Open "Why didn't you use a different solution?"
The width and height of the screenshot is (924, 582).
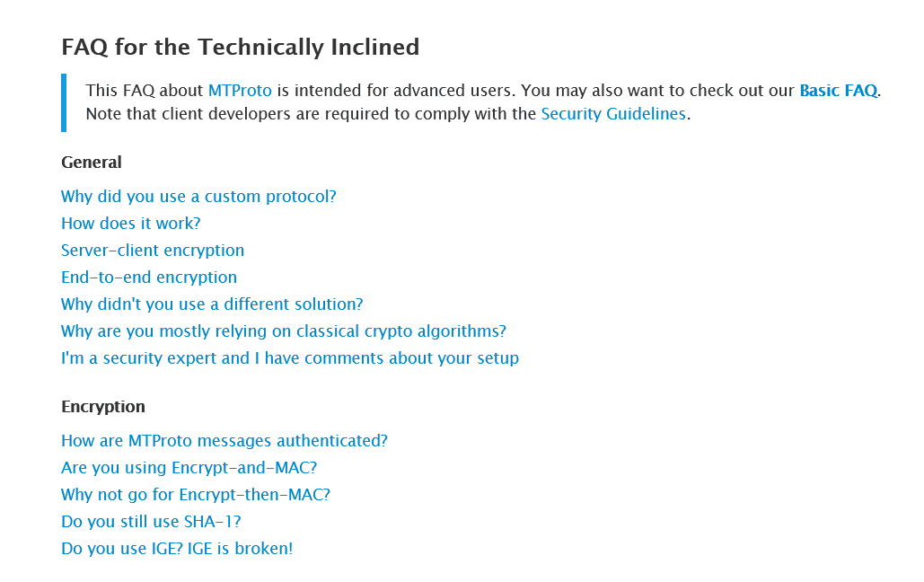pyautogui.click(x=212, y=304)
